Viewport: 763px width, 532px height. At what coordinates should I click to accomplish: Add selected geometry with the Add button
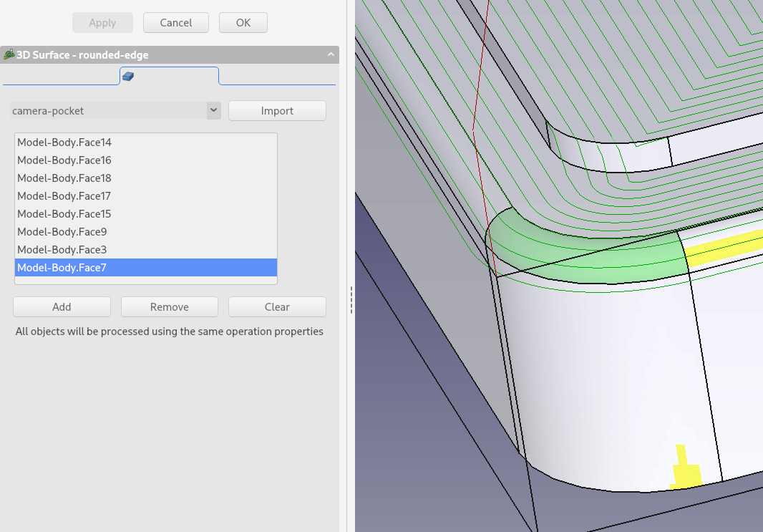pos(62,306)
